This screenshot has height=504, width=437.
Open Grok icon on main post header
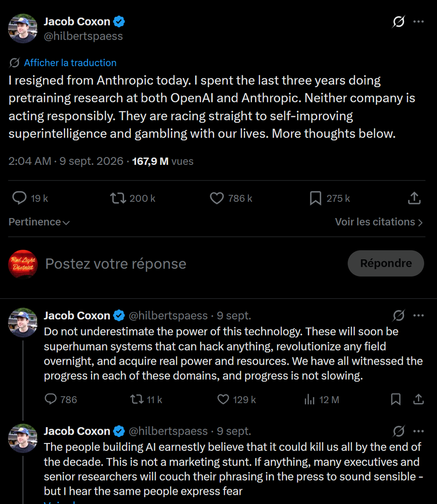pos(399,22)
